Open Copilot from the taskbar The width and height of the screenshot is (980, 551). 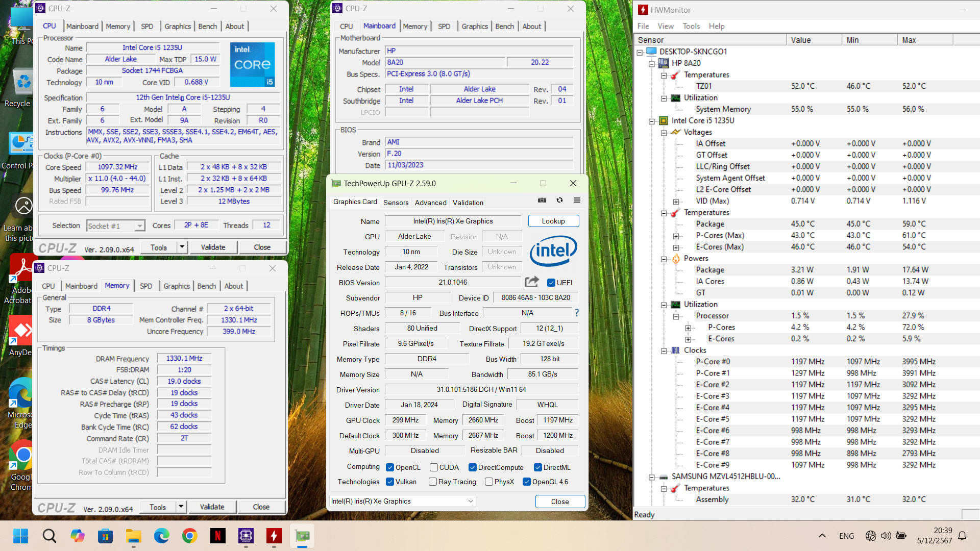[x=78, y=536]
